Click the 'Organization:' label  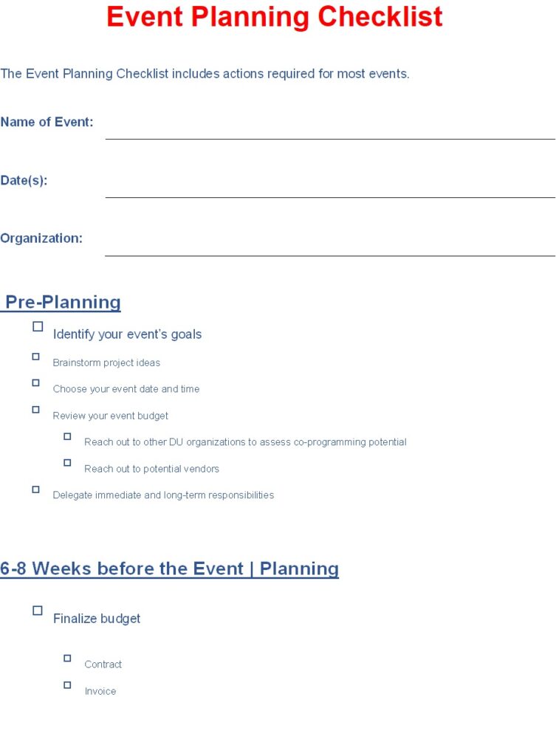[41, 238]
